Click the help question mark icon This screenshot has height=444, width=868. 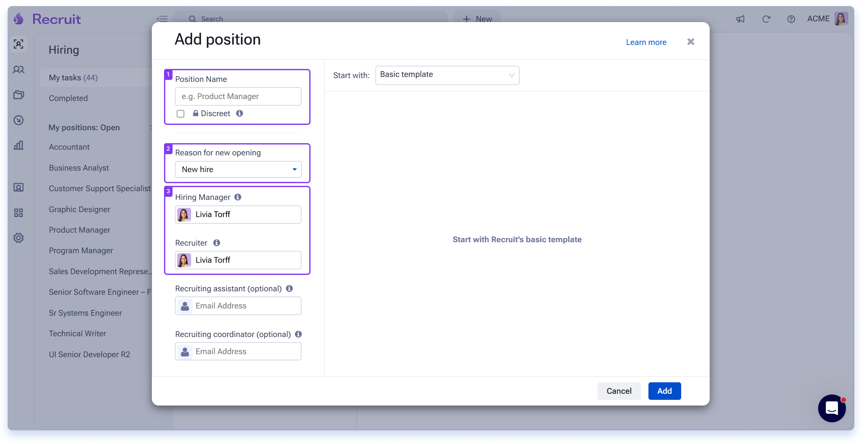coord(791,19)
